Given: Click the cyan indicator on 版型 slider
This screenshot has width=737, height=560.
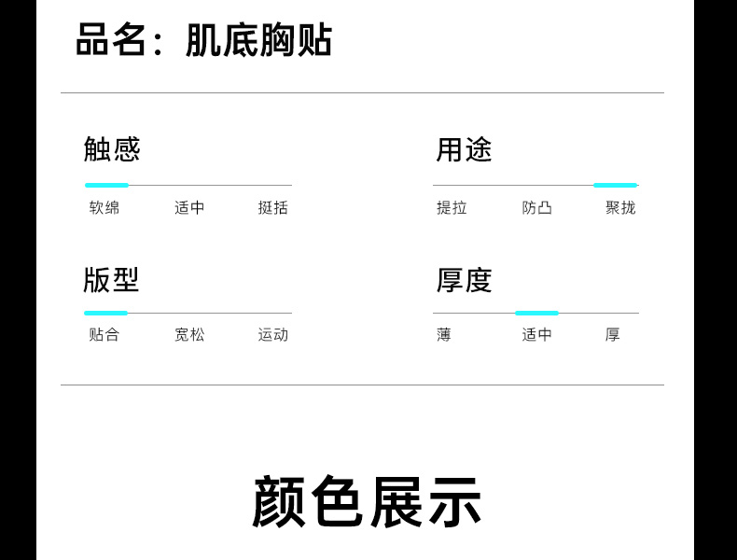Looking at the screenshot, I should point(105,313).
